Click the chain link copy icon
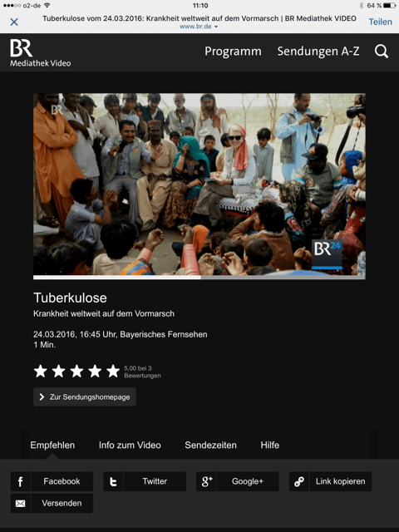 click(299, 481)
